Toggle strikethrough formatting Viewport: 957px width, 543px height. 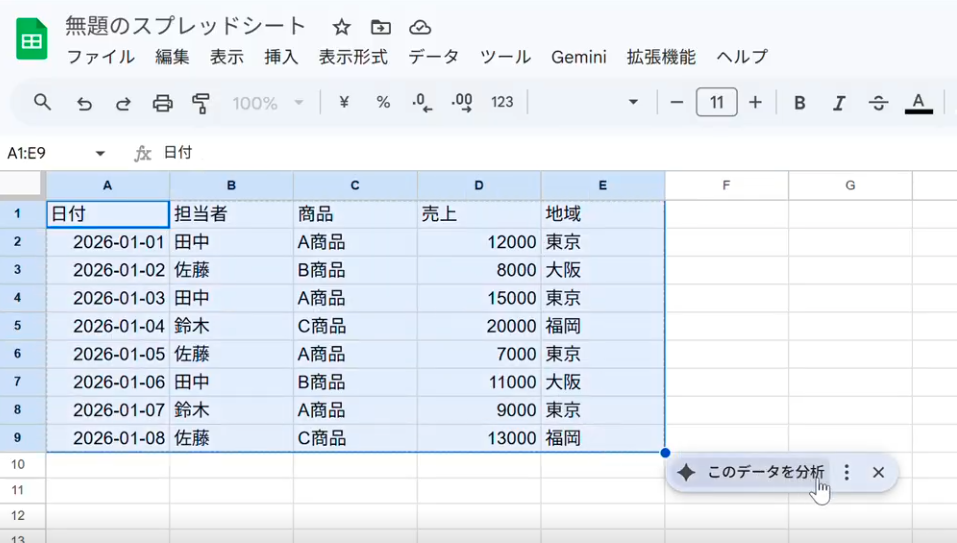[878, 103]
